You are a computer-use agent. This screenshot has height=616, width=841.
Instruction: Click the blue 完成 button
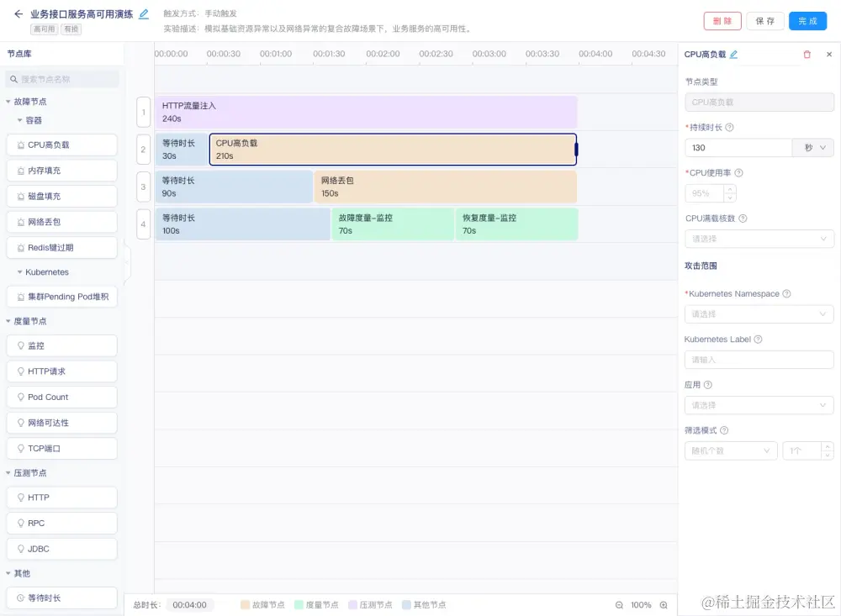[x=807, y=21]
